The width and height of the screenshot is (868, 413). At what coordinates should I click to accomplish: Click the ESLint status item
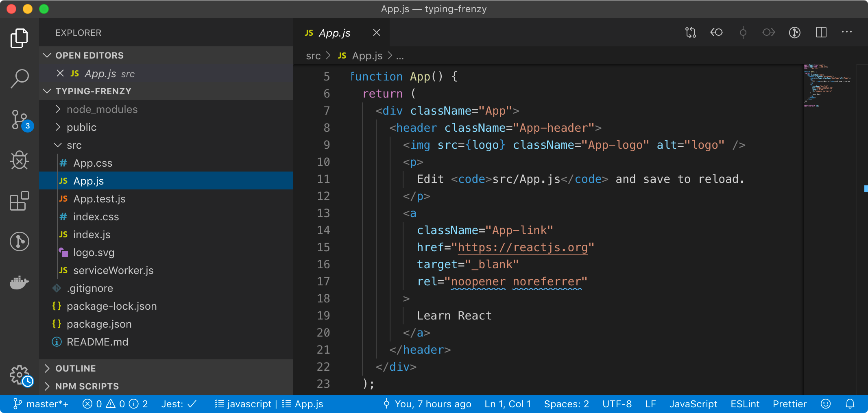coord(745,404)
